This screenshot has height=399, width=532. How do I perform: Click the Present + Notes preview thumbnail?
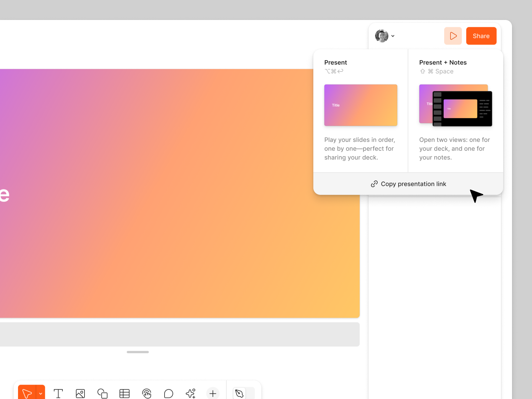click(x=456, y=105)
